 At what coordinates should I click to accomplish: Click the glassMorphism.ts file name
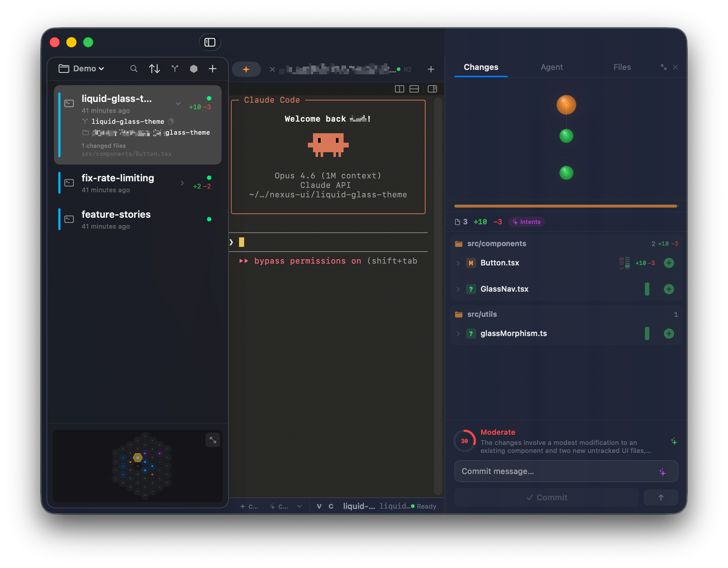coord(513,334)
